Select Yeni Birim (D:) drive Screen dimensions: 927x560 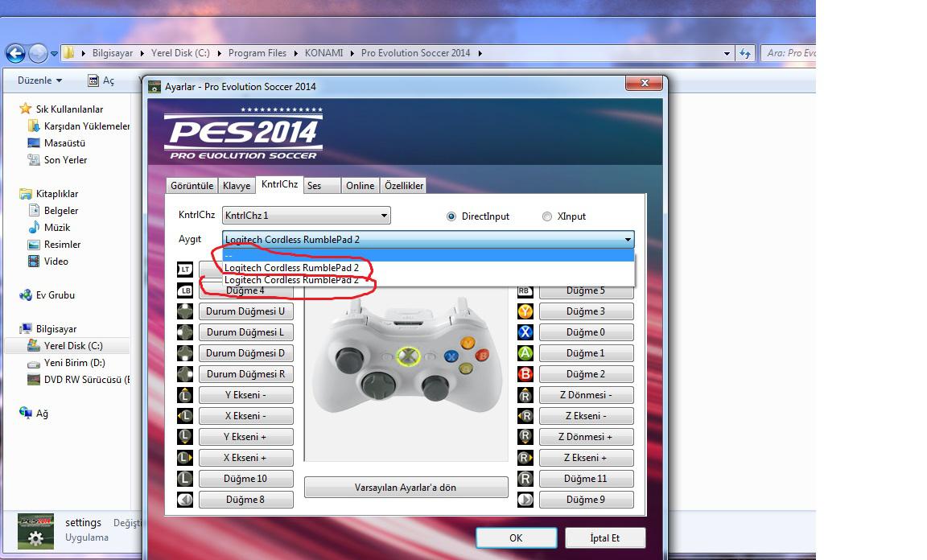tap(67, 363)
